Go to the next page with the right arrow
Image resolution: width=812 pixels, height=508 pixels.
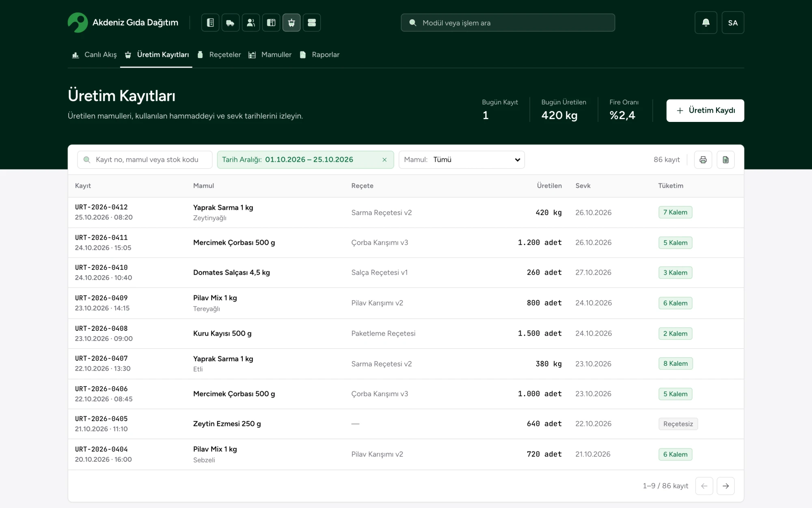[x=726, y=486]
